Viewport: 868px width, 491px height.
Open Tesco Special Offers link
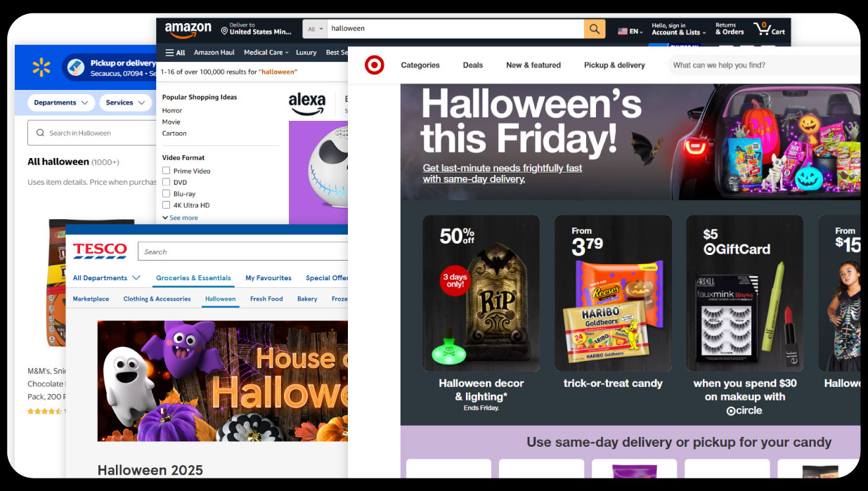click(327, 278)
